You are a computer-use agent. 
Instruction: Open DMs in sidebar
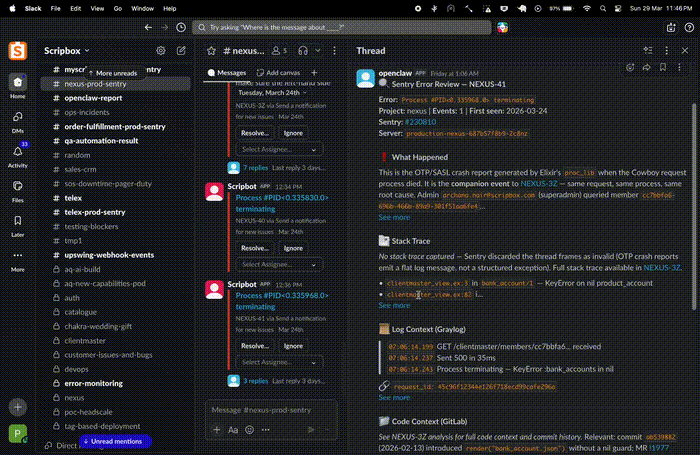[18, 121]
